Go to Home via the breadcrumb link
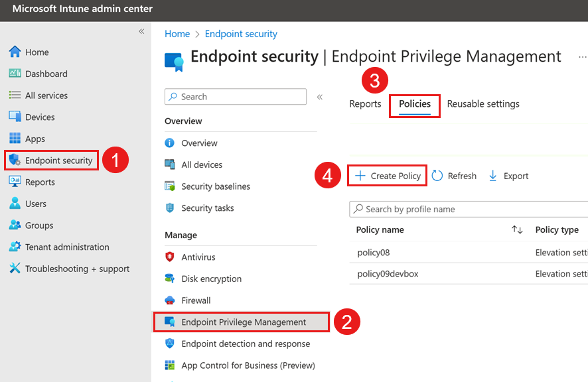Viewport: 588px width, 382px height. [x=177, y=33]
